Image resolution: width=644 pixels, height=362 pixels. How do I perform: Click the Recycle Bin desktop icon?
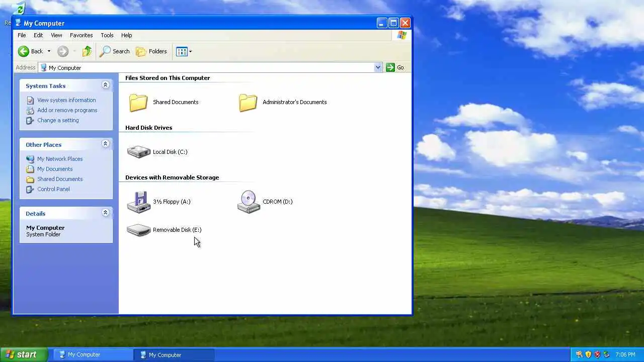[x=18, y=8]
